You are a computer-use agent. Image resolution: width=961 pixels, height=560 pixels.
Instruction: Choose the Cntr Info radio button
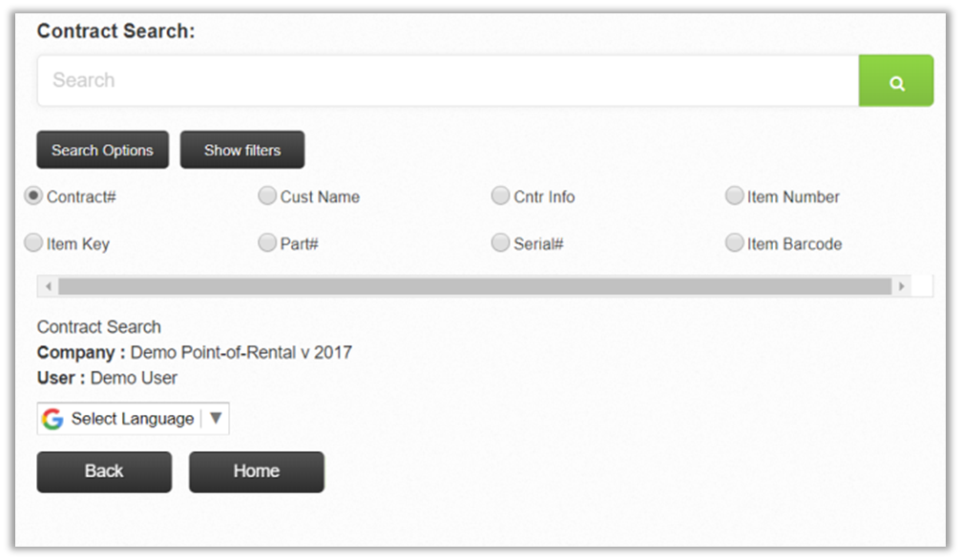click(x=500, y=196)
